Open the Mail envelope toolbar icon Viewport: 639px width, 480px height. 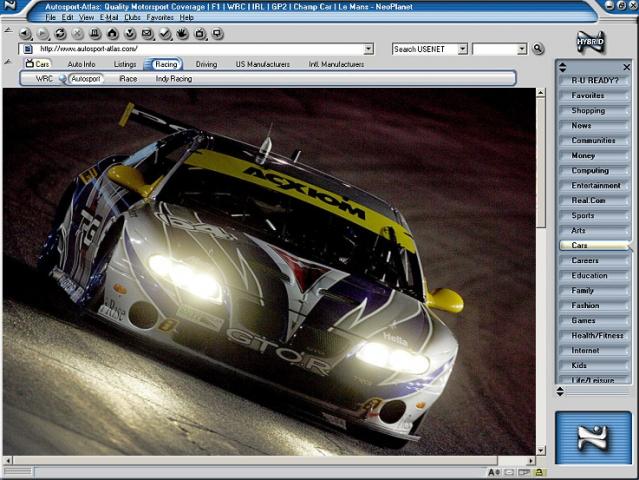pyautogui.click(x=147, y=33)
